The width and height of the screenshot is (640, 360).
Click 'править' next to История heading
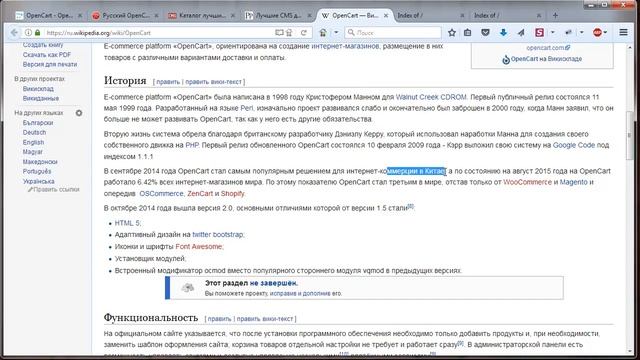pyautogui.click(x=168, y=82)
